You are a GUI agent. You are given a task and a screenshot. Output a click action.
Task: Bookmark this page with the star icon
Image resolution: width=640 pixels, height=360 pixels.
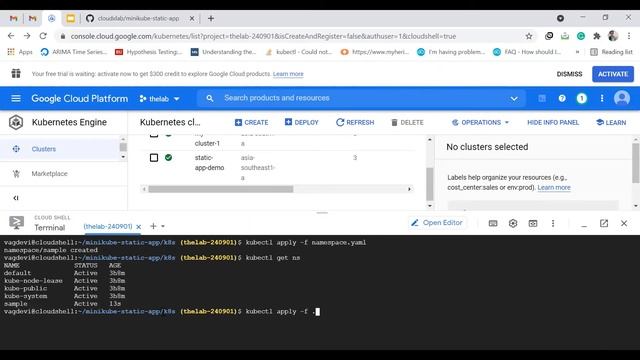529,36
